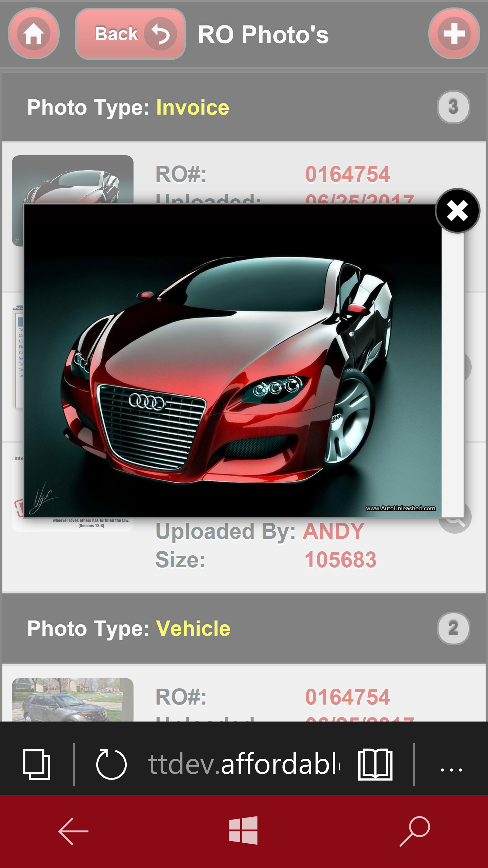This screenshot has height=868, width=488.
Task: Select the first Invoice RO# 0164754 value
Action: click(x=348, y=174)
